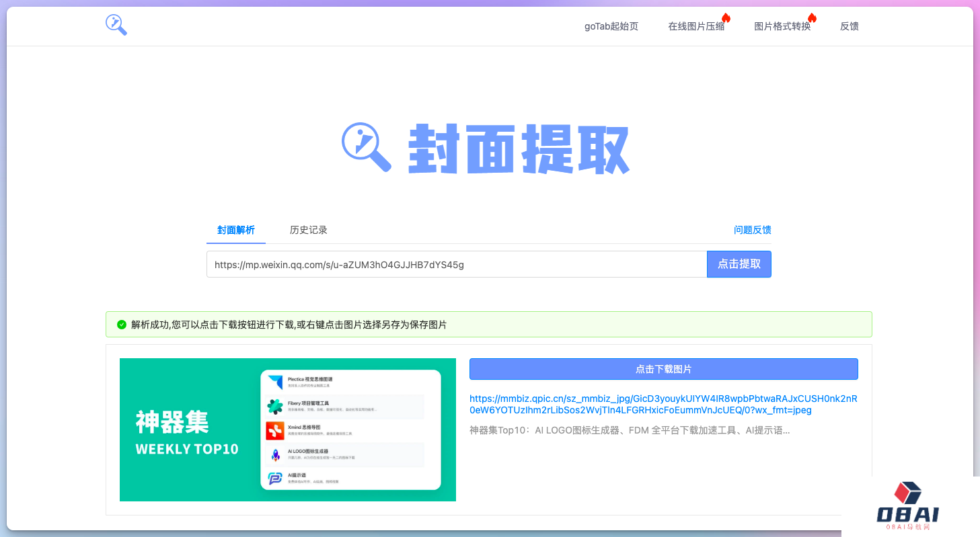Open 图片格式转换 navigation link
Image resolution: width=980 pixels, height=537 pixels.
click(x=782, y=26)
